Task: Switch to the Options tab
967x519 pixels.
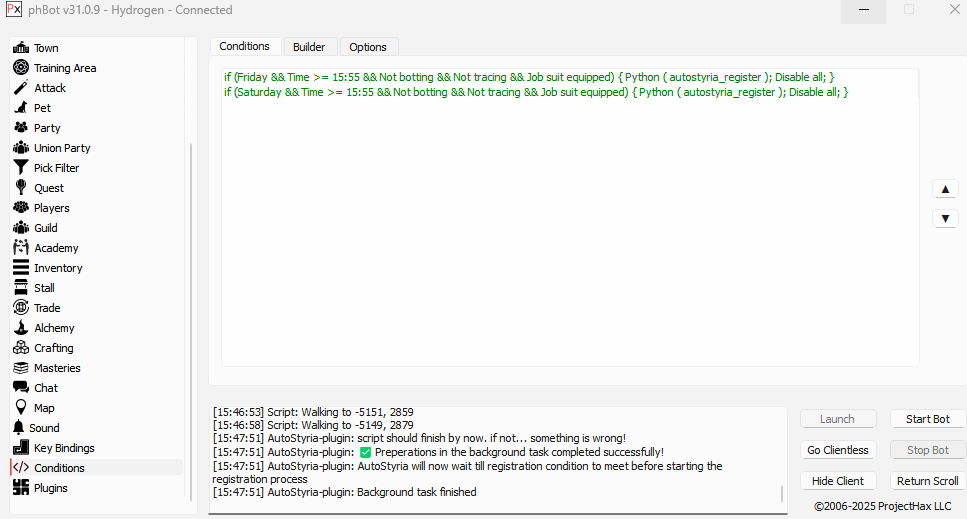Action: coord(368,47)
